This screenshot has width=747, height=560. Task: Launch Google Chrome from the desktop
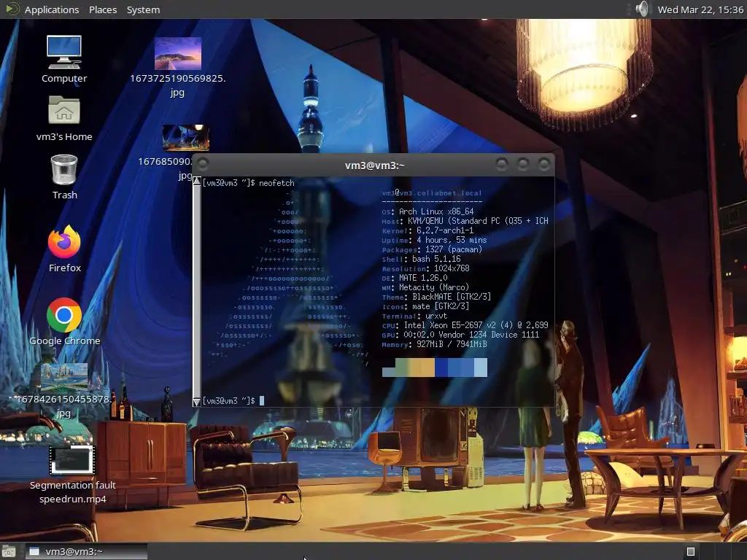click(x=64, y=322)
